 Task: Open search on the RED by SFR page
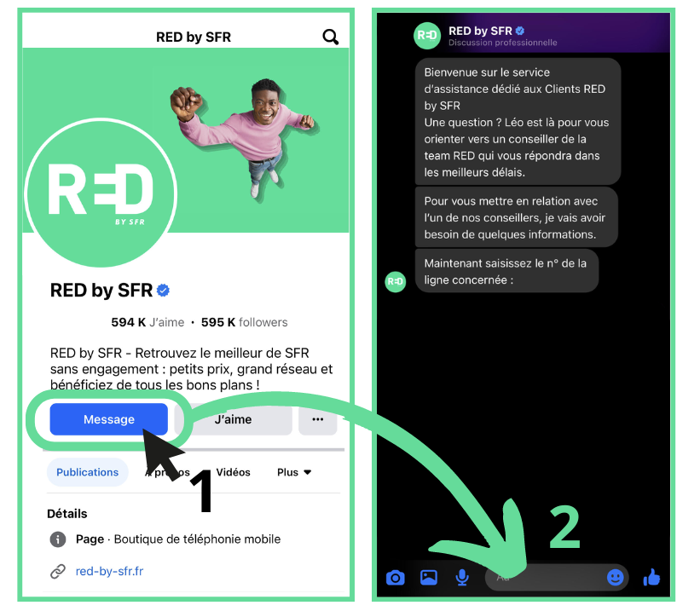pyautogui.click(x=330, y=37)
